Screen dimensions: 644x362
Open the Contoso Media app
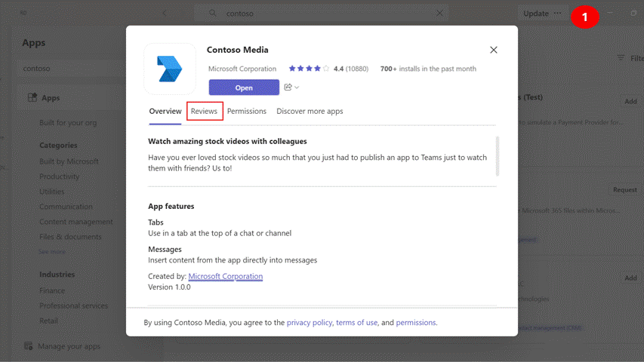[x=244, y=87]
